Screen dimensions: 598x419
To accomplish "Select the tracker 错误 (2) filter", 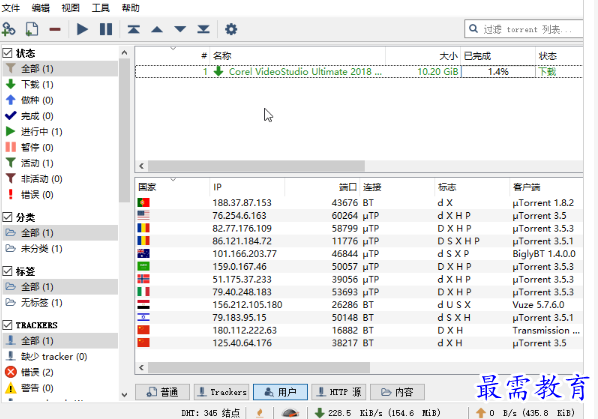I will tap(60, 372).
